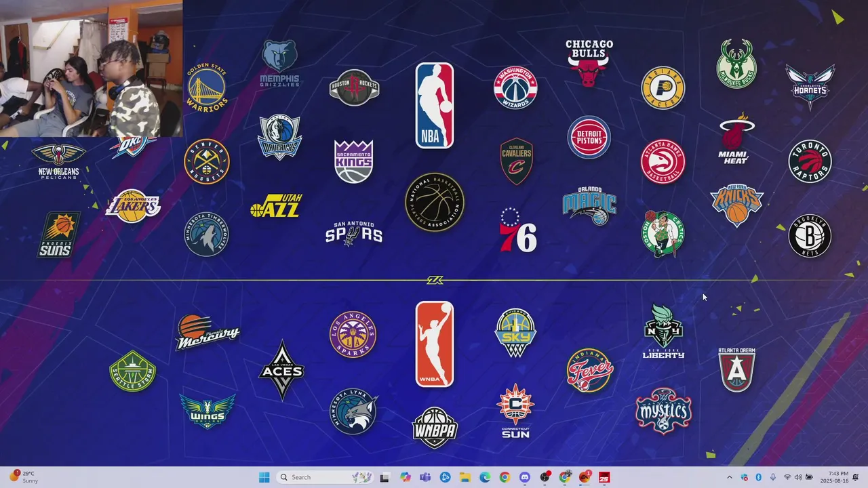Select the Indiana Pacers logo
This screenshot has width=868, height=488.
coord(663,87)
